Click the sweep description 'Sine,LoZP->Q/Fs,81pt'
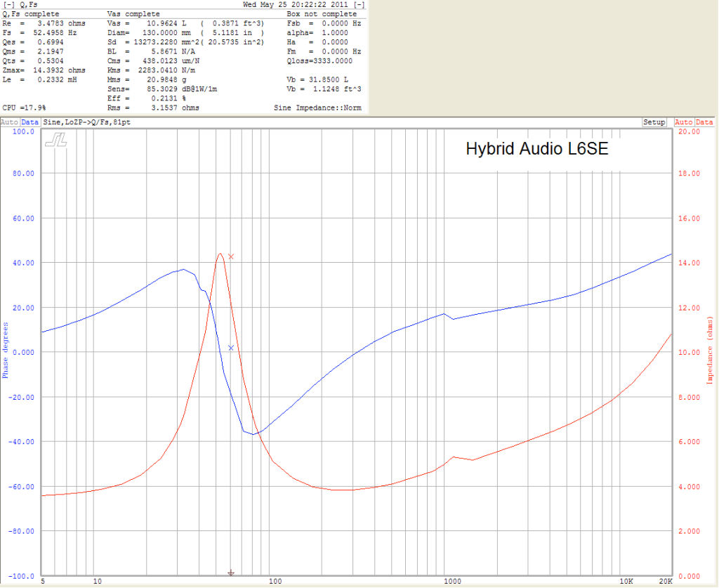Screen dimensions: 719x588 (86, 122)
